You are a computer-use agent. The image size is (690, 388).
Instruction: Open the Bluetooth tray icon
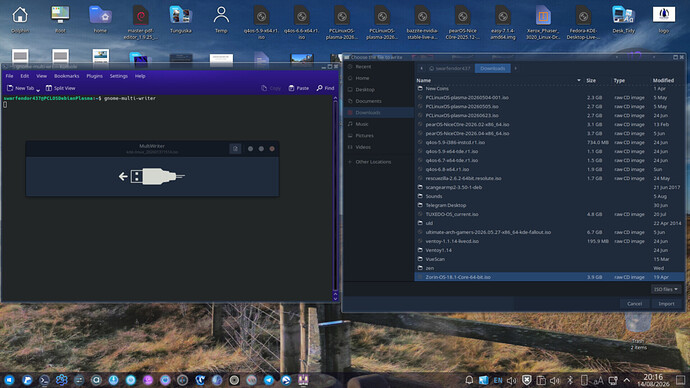(570, 380)
